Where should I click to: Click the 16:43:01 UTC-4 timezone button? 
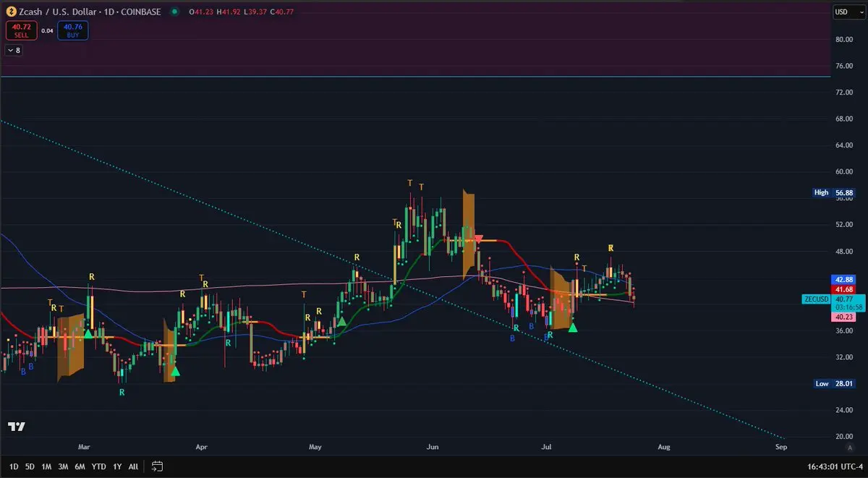[x=836, y=466]
